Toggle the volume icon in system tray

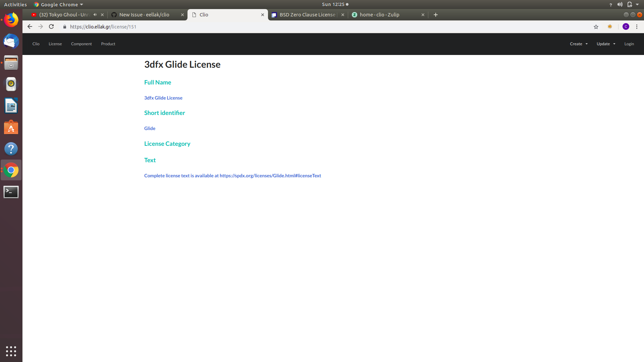coord(619,4)
